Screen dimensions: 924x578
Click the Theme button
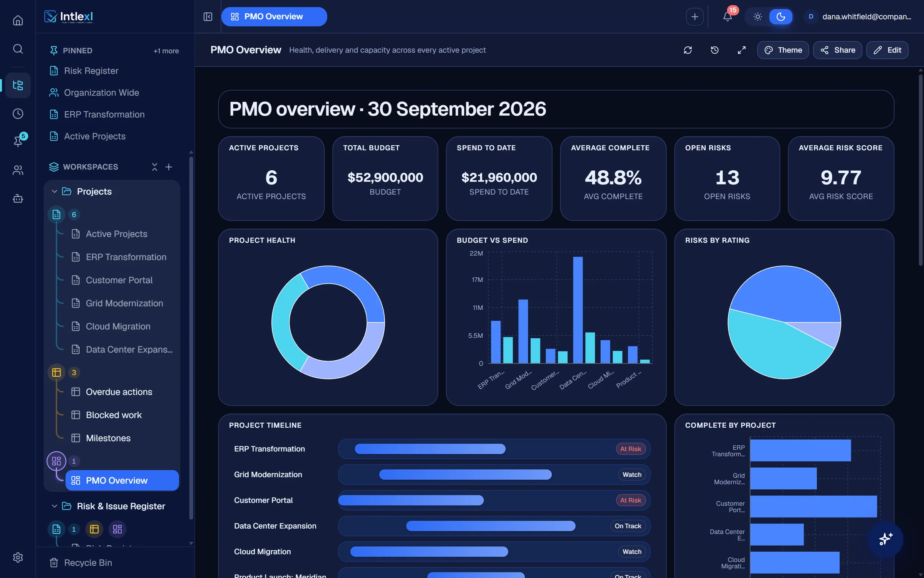(783, 50)
